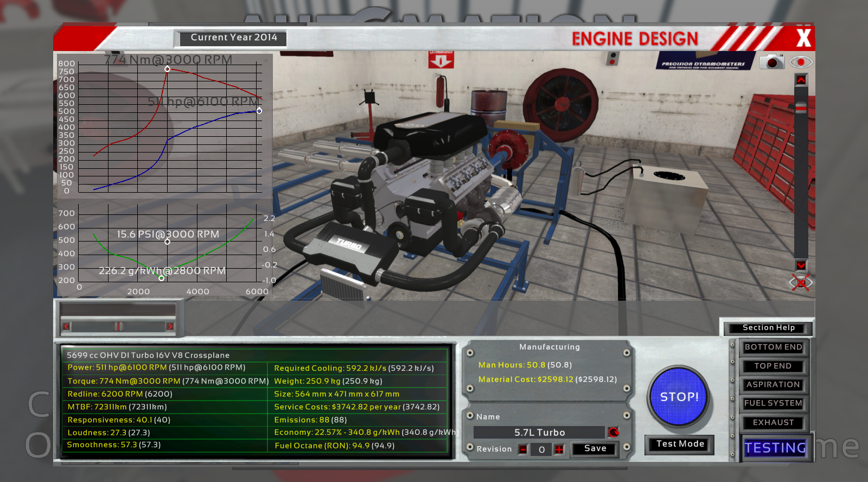Open the ASPIRATION tab
Screen dimensions: 868x482
(773, 385)
